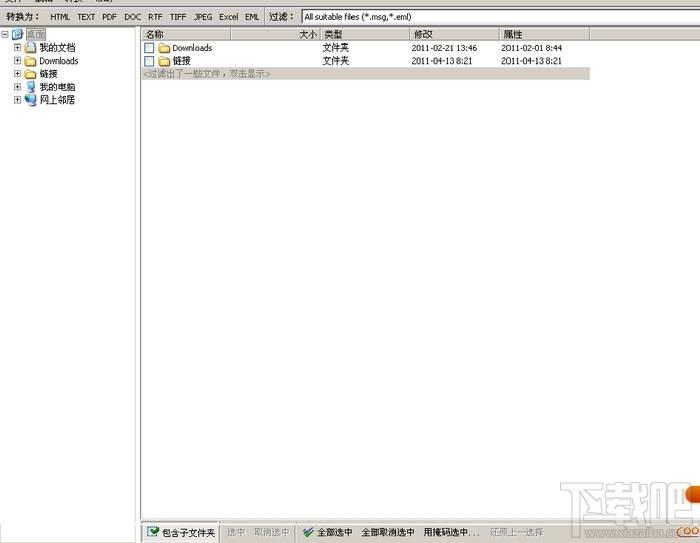The width and height of the screenshot is (700, 543).
Task: Select the Downloads row name in list
Action: coord(192,48)
